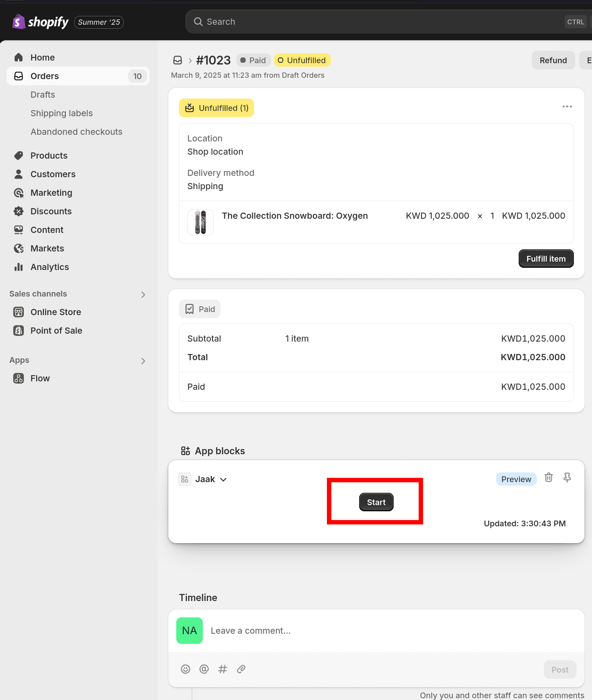Click the Total KWD1,025.000 amount
The height and width of the screenshot is (700, 592).
[533, 357]
